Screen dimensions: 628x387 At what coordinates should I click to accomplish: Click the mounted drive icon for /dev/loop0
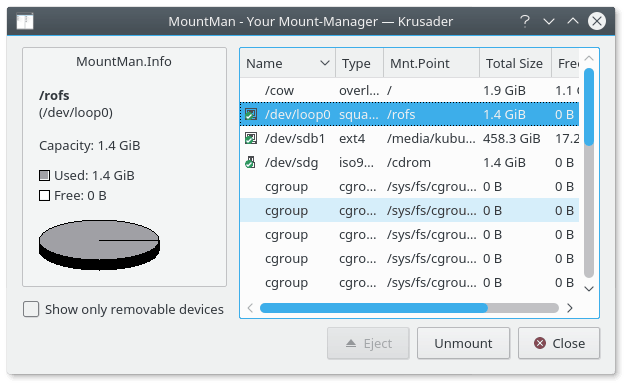click(251, 115)
